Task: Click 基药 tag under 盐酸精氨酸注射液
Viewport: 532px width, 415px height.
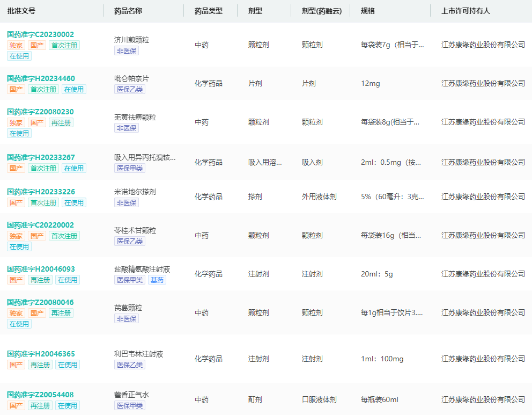Action: coord(157,280)
